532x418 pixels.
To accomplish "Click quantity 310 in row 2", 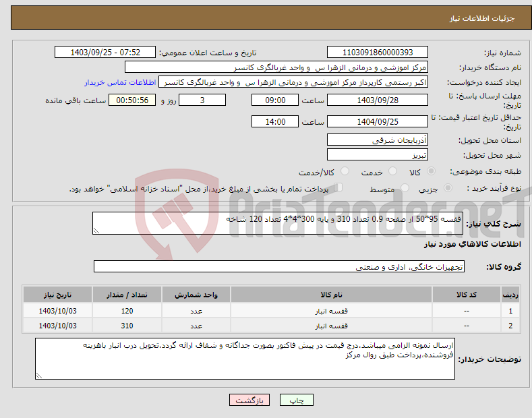I will click(x=127, y=326).
